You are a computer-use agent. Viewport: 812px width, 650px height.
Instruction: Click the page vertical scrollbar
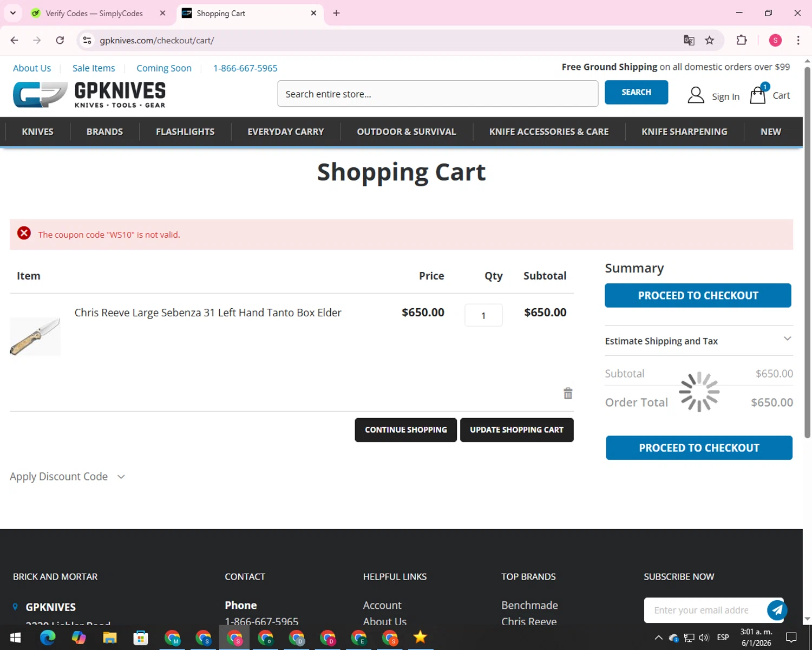[807, 252]
